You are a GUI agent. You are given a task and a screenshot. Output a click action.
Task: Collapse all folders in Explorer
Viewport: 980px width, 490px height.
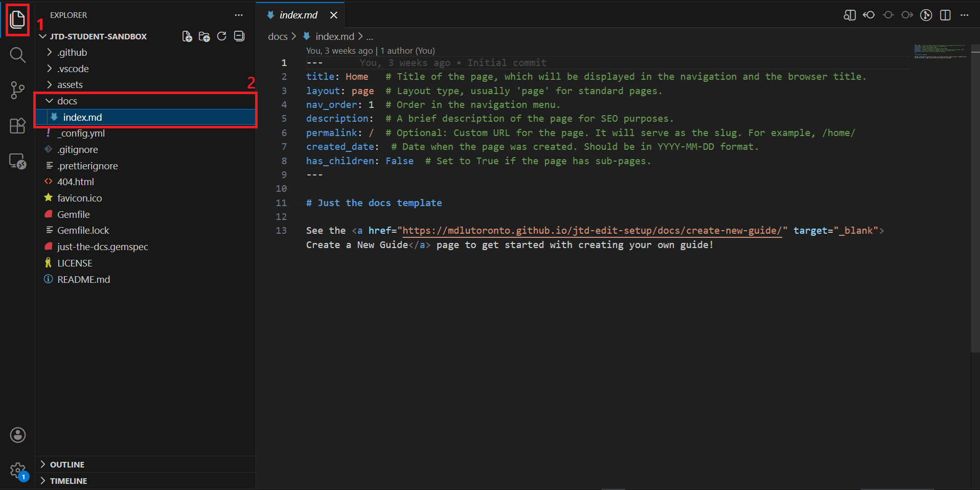239,36
